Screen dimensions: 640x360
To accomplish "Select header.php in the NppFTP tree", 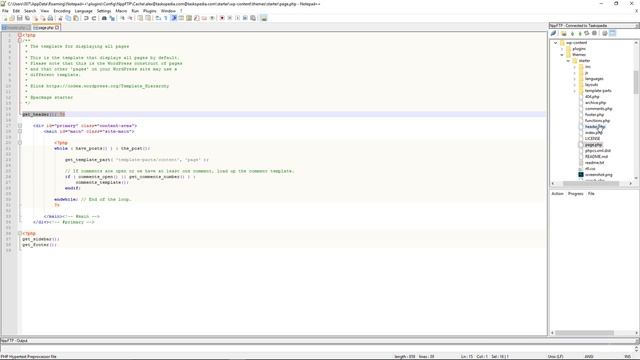I will click(x=595, y=127).
